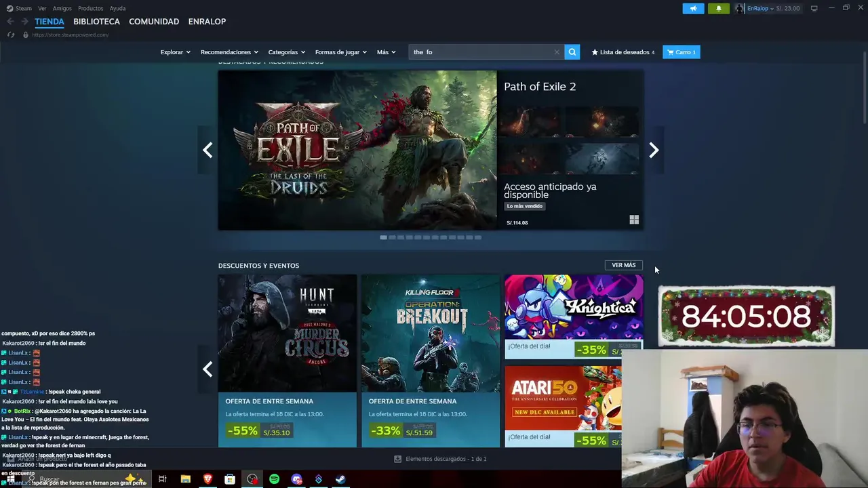Reload the store page
Screen dimensions: 868x488
[10, 35]
